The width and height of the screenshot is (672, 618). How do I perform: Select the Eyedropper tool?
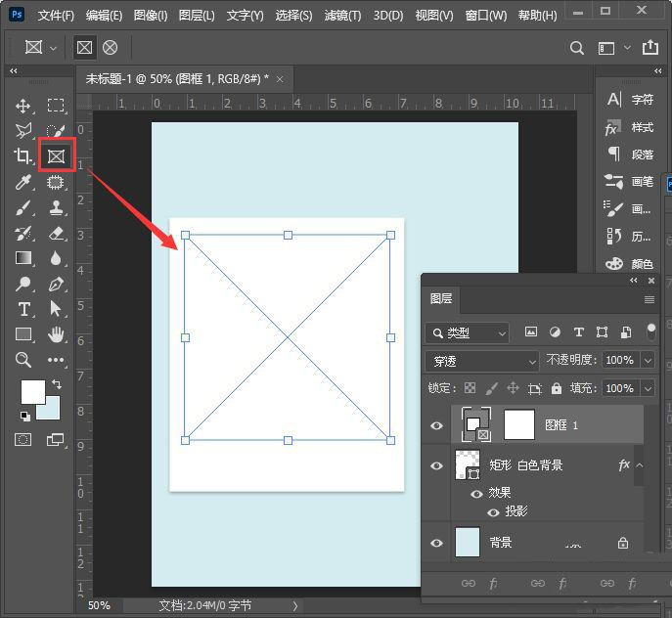[23, 182]
